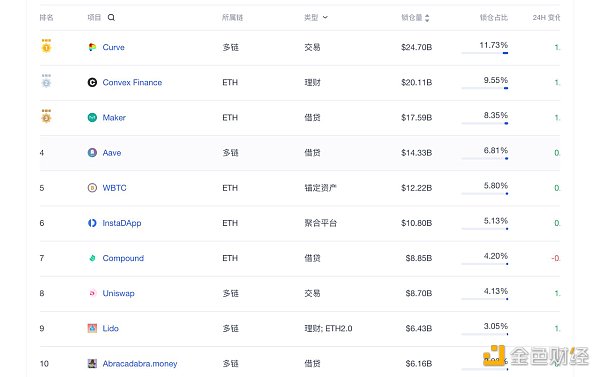
Task: Sort by 锁仓占比 column header
Action: tap(494, 18)
